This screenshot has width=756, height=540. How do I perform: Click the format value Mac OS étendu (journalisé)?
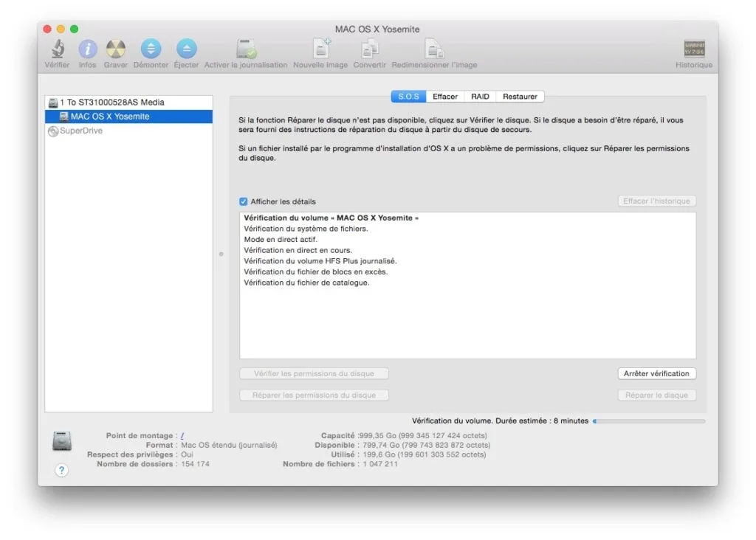click(x=229, y=445)
